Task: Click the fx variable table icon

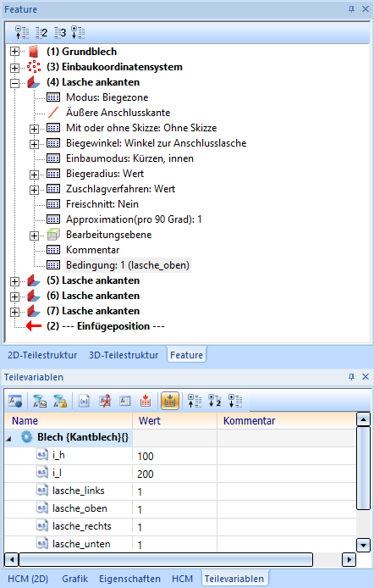Action: 124,402
